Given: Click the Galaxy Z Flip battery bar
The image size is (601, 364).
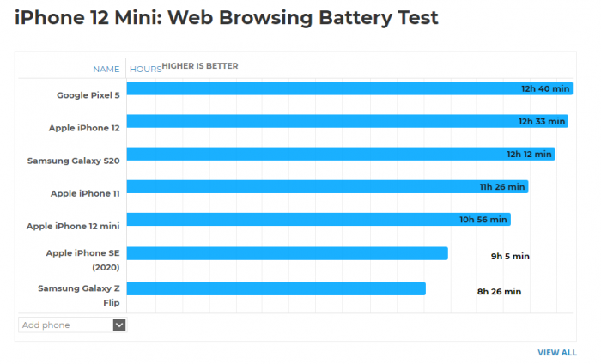Looking at the screenshot, I should tap(276, 288).
